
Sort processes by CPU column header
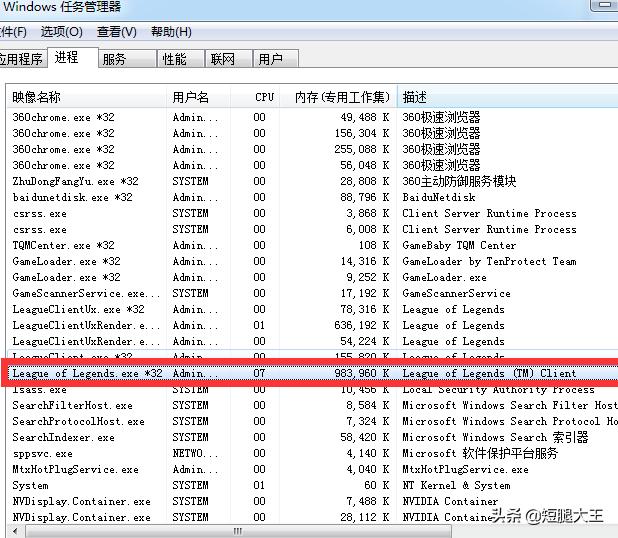coord(255,97)
